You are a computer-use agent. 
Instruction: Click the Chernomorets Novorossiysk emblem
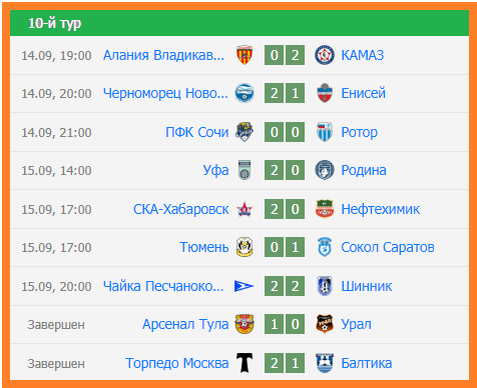[244, 93]
